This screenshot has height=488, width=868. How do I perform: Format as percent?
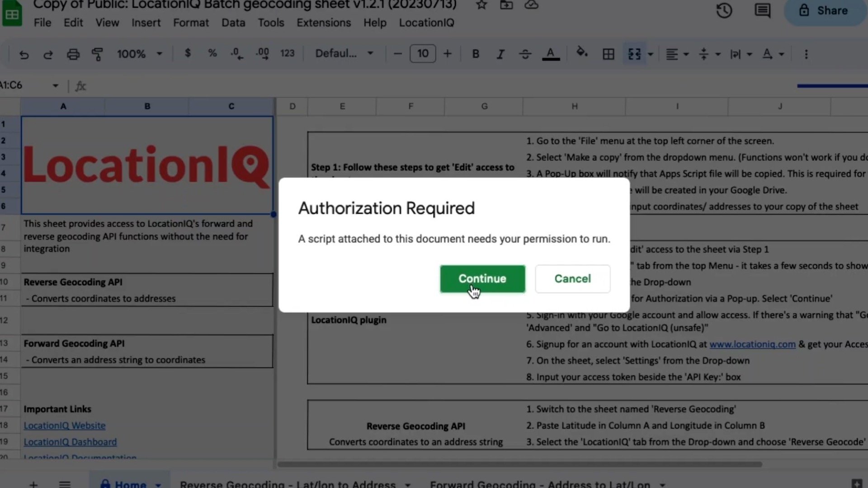(212, 53)
